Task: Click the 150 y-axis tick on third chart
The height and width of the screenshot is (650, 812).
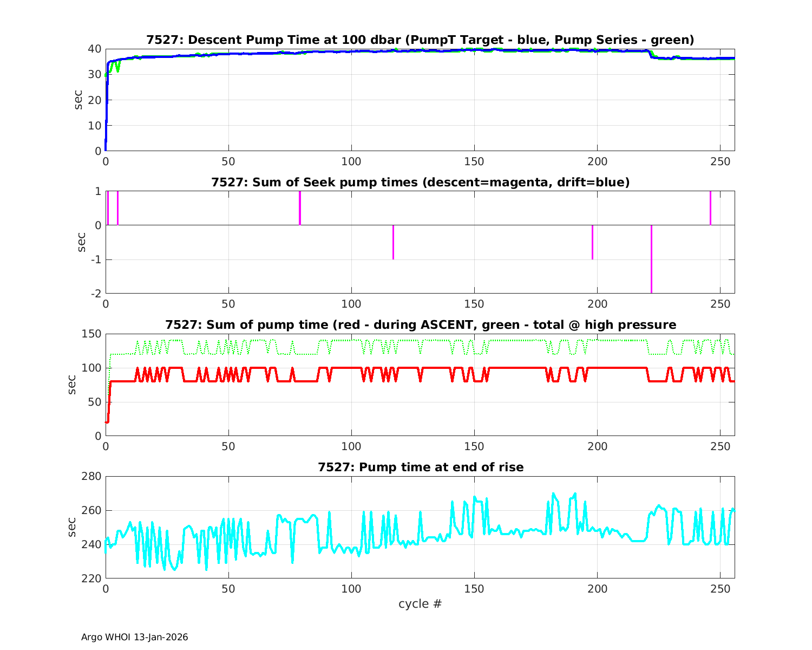Action: pyautogui.click(x=91, y=334)
